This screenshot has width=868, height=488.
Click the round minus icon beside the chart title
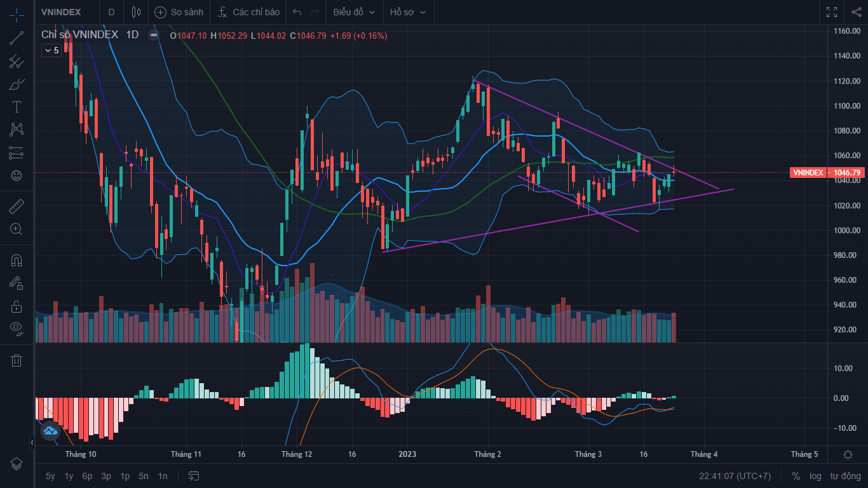pos(153,35)
